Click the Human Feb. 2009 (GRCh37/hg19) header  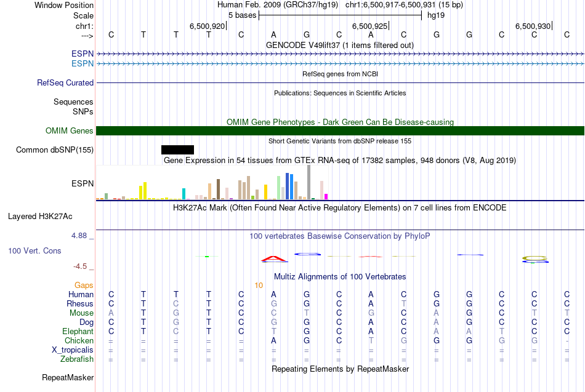278,5
